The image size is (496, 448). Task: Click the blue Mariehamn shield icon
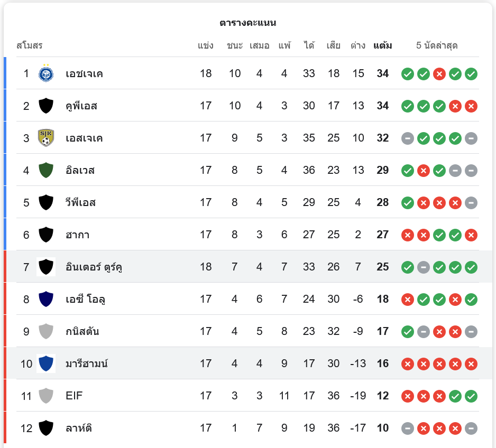click(46, 363)
